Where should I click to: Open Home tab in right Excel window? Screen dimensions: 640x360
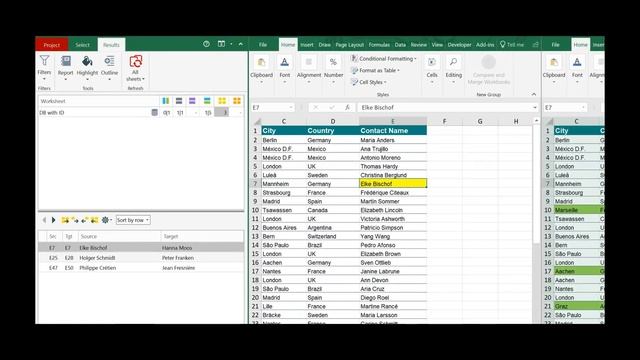(x=580, y=45)
